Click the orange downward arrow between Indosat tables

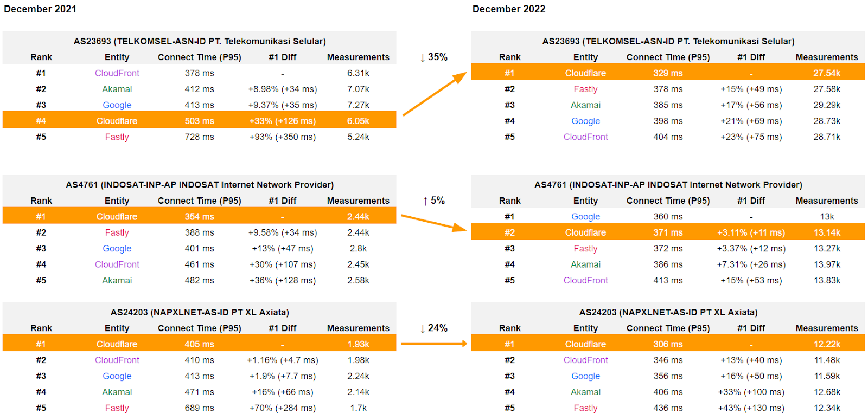pos(433,223)
